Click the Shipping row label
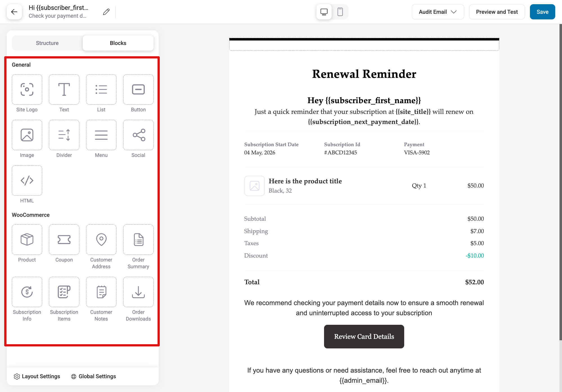The height and width of the screenshot is (392, 562). [x=256, y=231]
